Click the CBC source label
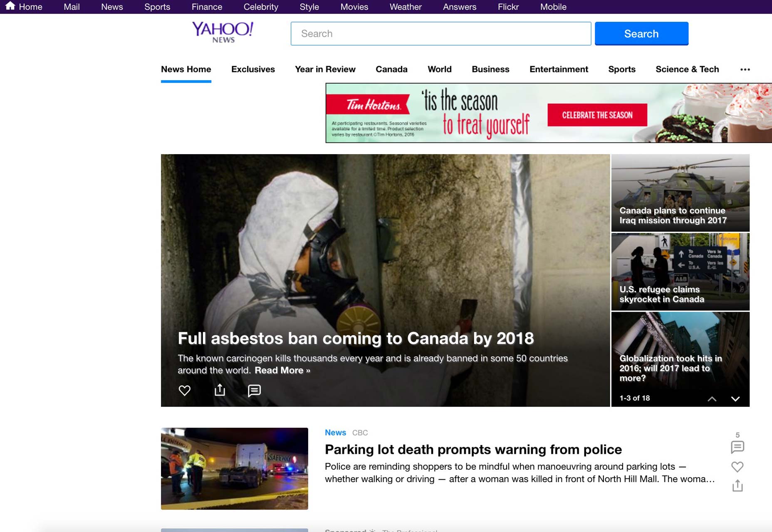Viewport: 772px width, 532px height. coord(360,433)
